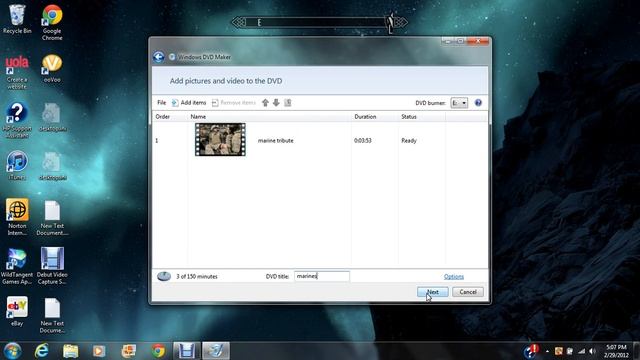Move item down with the down arrow
This screenshot has width=640, height=360.
[x=276, y=103]
